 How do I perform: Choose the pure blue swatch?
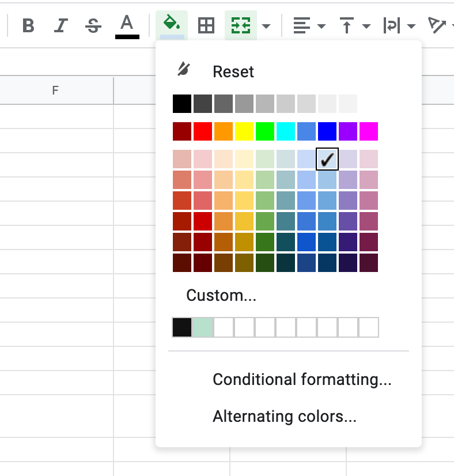[327, 131]
